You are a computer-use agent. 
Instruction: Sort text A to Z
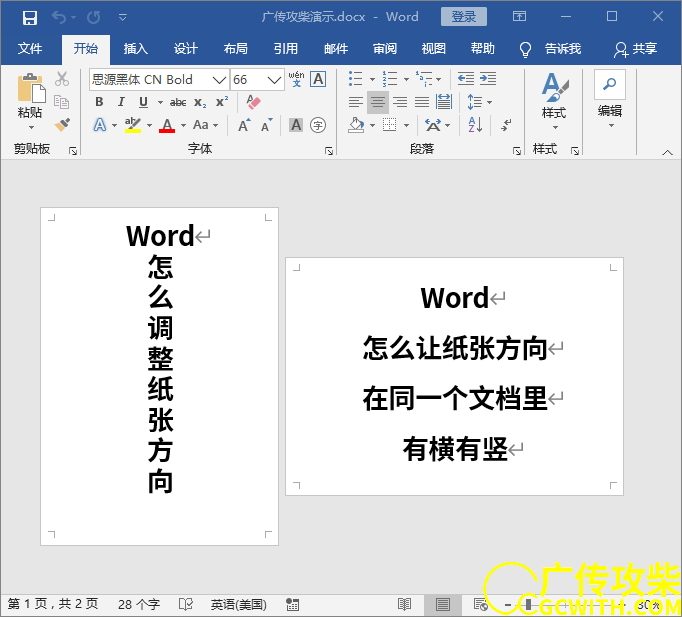coord(475,125)
